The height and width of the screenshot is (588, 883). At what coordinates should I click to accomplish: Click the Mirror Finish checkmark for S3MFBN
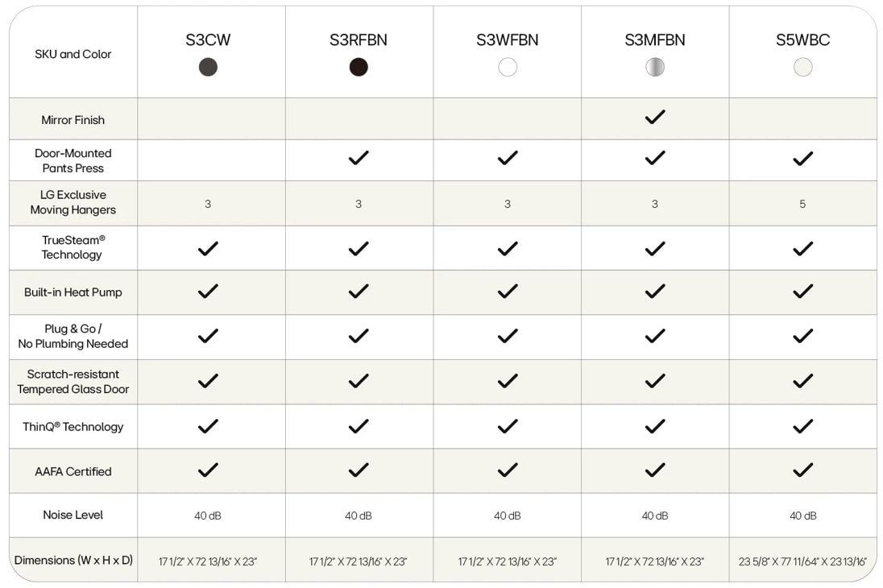point(655,118)
